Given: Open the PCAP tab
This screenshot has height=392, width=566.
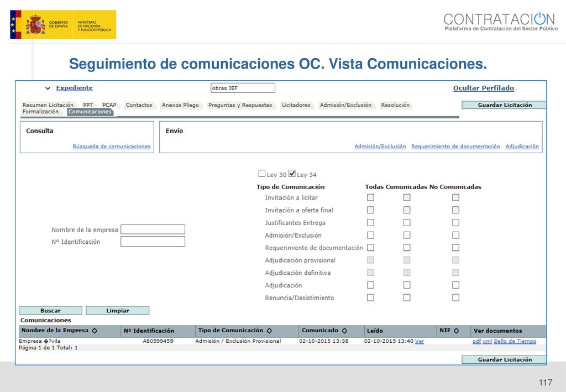Looking at the screenshot, I should click(x=109, y=105).
